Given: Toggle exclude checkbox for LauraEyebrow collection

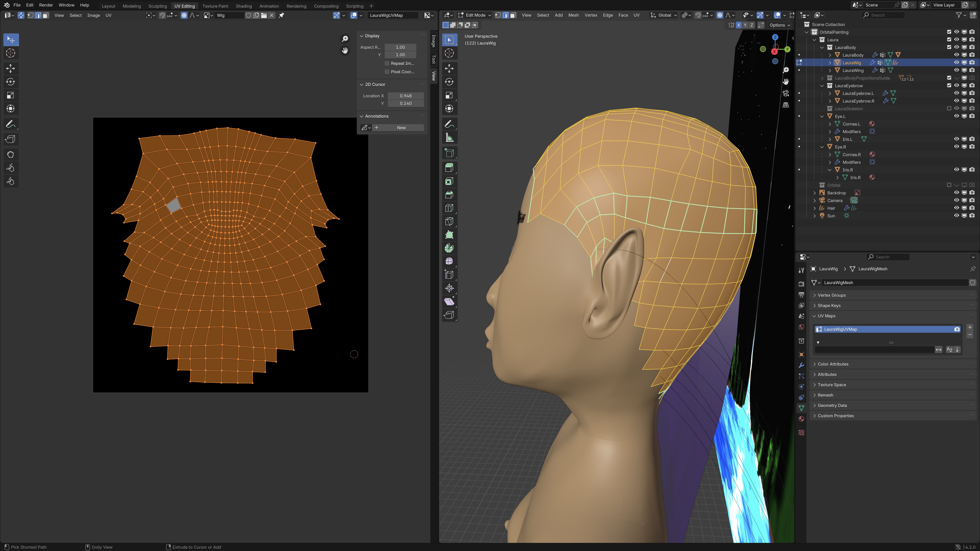Looking at the screenshot, I should point(949,86).
